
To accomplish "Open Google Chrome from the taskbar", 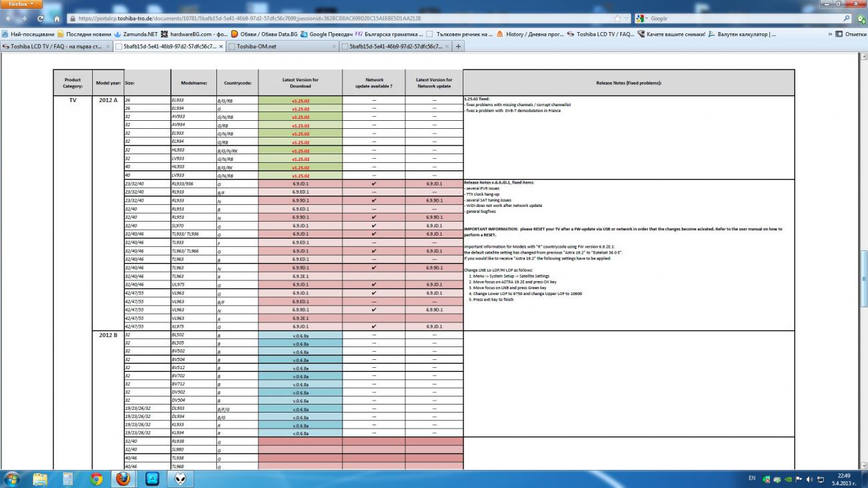I will click(95, 479).
